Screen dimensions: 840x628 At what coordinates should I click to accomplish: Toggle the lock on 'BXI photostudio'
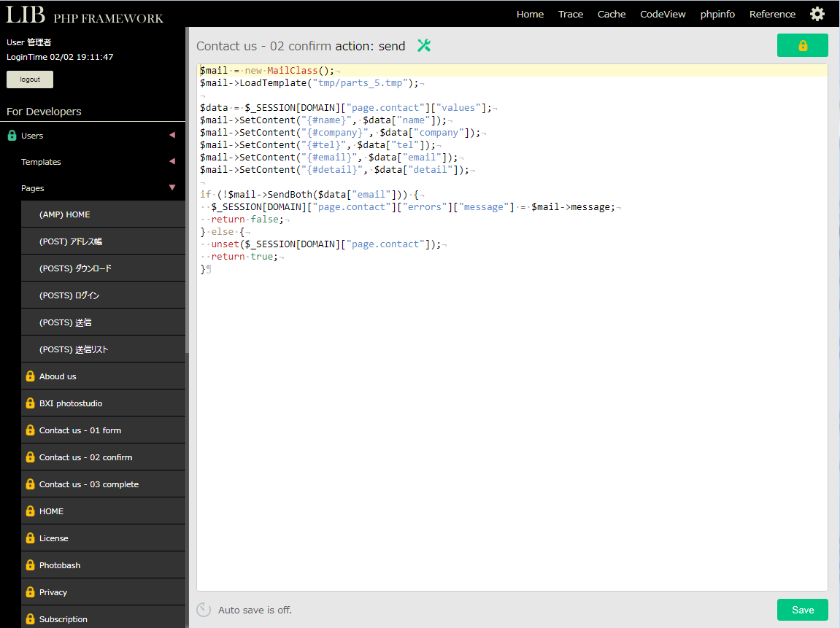(x=29, y=403)
